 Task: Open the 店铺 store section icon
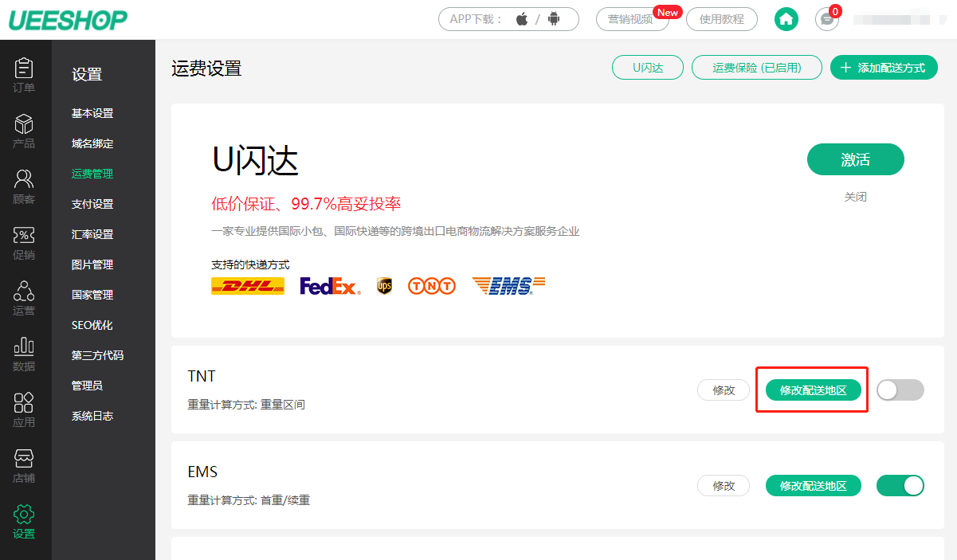pos(24,458)
